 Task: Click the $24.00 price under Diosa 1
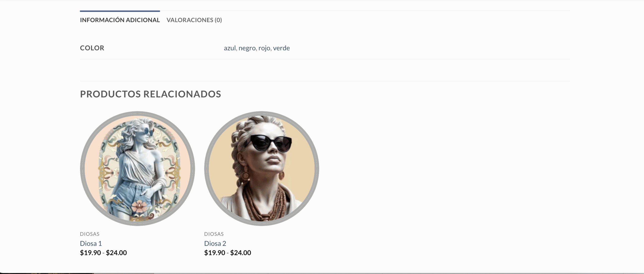(x=116, y=253)
